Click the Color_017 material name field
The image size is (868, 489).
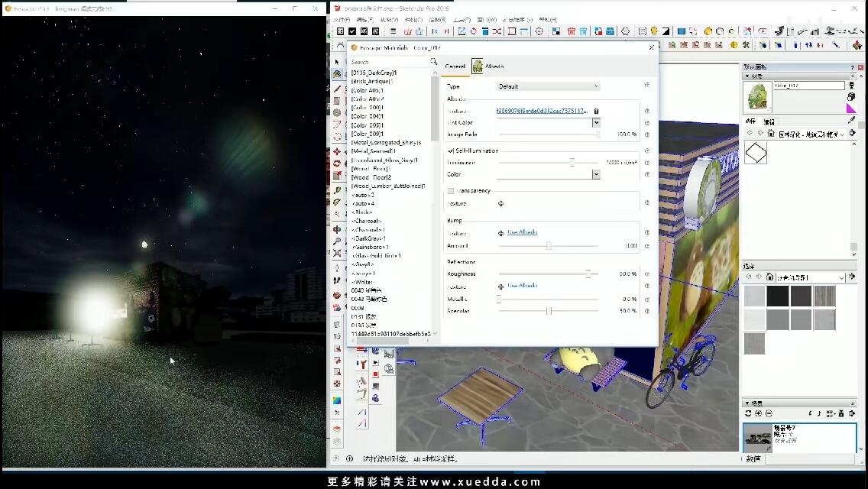(808, 86)
